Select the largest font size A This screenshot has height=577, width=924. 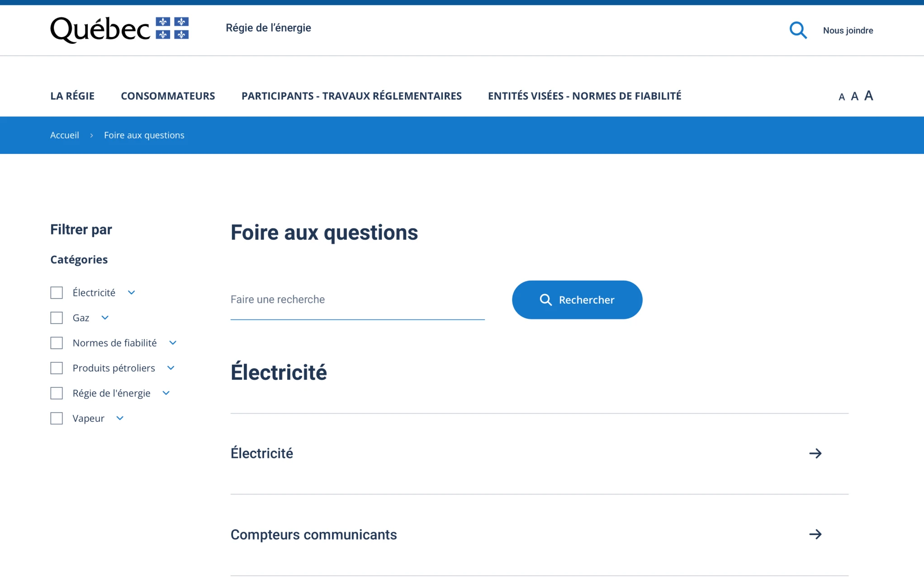868,95
